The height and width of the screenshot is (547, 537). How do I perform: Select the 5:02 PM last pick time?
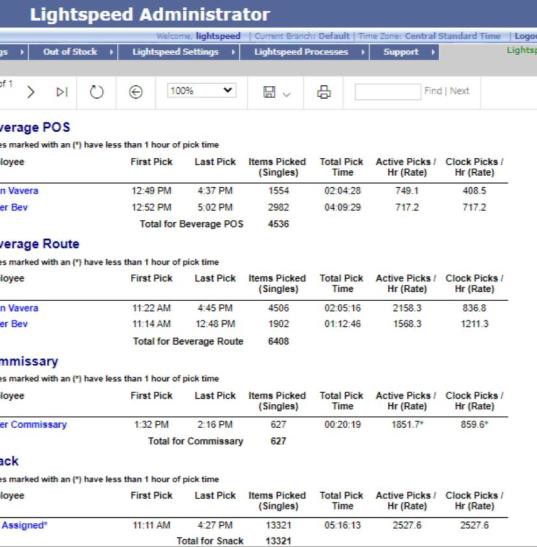pos(215,207)
